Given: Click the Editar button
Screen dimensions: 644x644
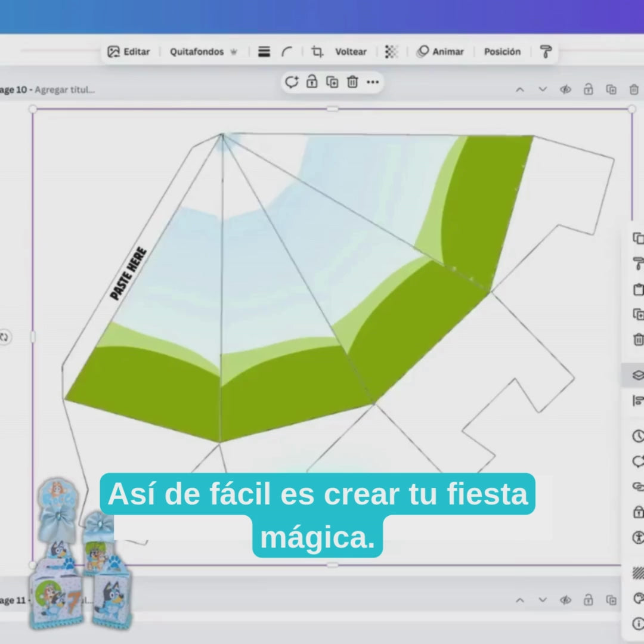Looking at the screenshot, I should (129, 52).
